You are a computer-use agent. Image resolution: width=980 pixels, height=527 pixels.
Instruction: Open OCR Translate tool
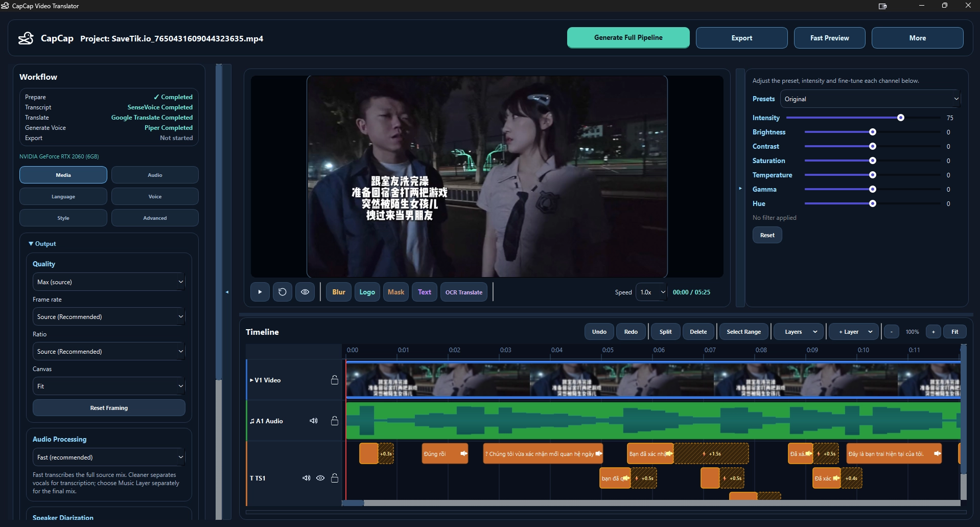[464, 292]
